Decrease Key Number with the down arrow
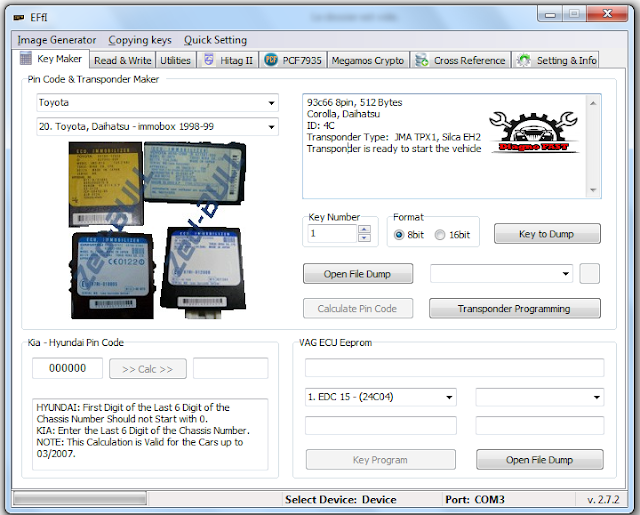Screen dimensions: 640x515 coord(364,238)
